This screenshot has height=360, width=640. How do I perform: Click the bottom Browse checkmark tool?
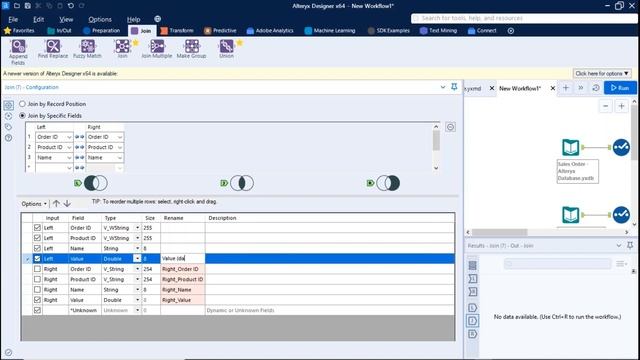621,215
